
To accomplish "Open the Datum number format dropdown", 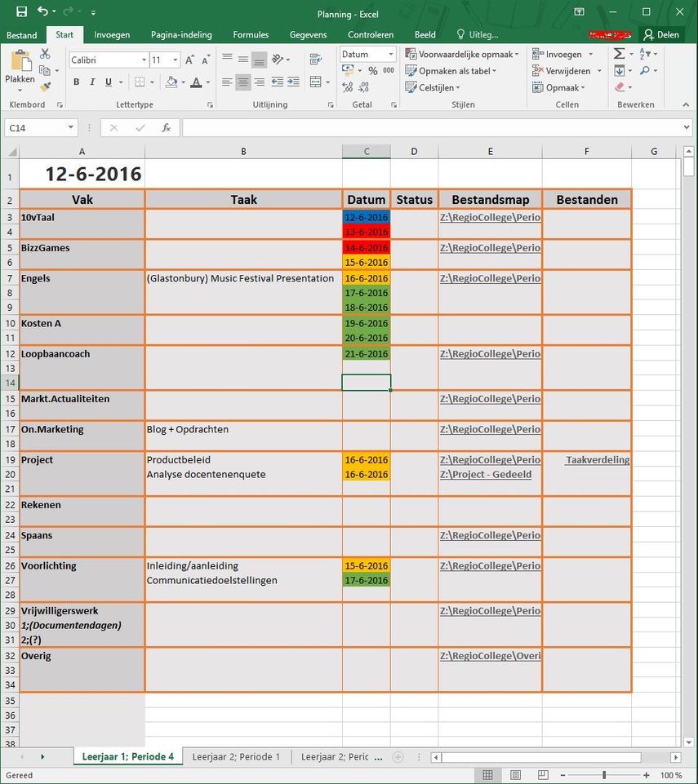I will [391, 54].
